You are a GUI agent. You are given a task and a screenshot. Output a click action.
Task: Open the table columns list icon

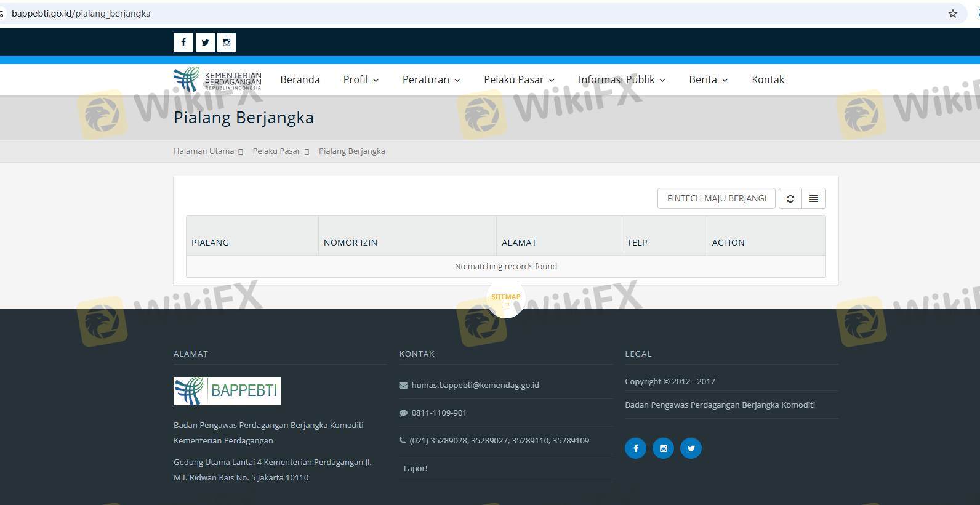pos(814,198)
